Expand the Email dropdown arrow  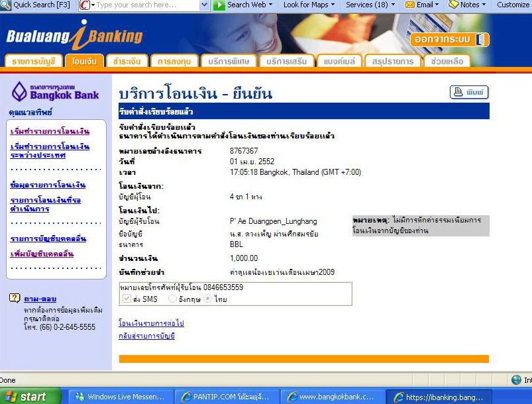click(x=437, y=5)
